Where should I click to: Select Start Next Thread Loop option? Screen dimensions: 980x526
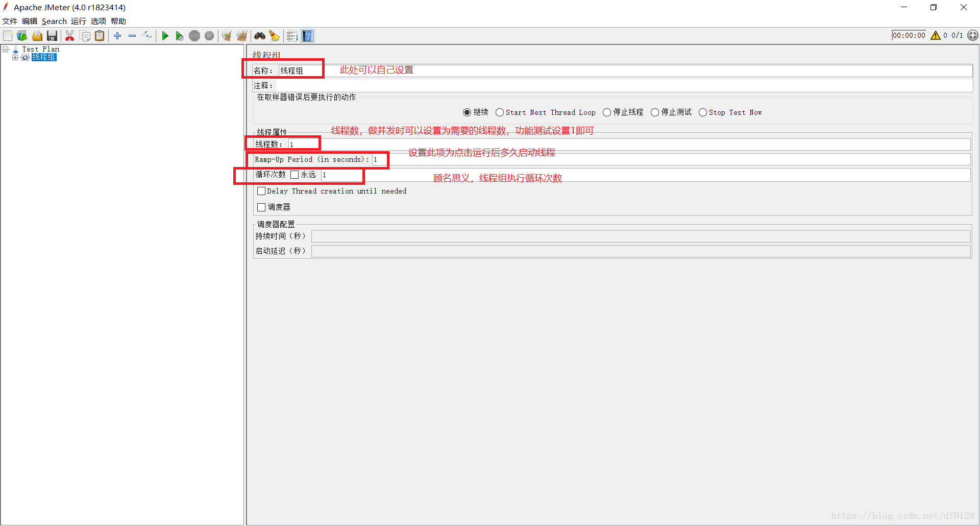coord(500,112)
